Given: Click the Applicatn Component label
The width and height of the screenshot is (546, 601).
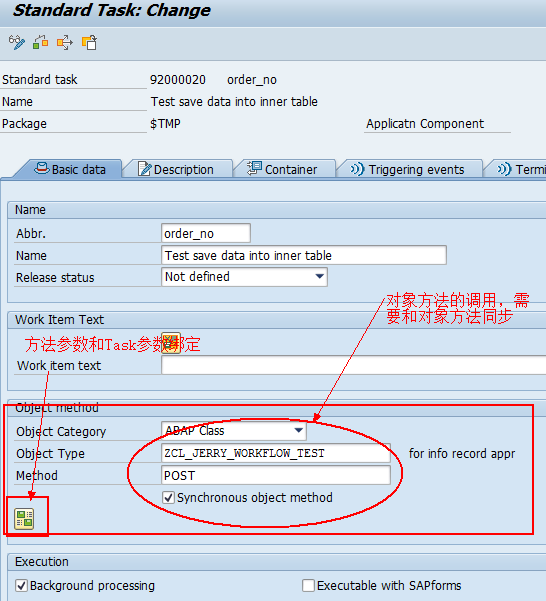Looking at the screenshot, I should (425, 124).
